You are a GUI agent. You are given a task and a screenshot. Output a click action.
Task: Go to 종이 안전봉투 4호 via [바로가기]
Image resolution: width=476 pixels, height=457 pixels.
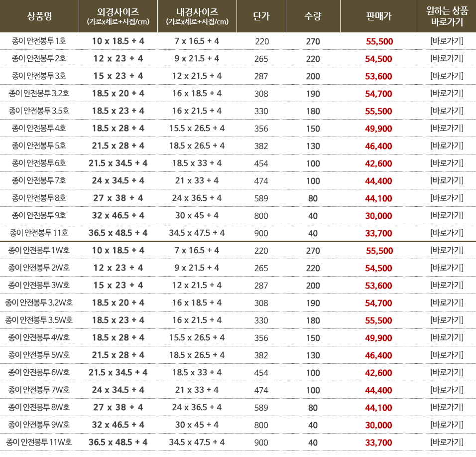click(x=447, y=128)
